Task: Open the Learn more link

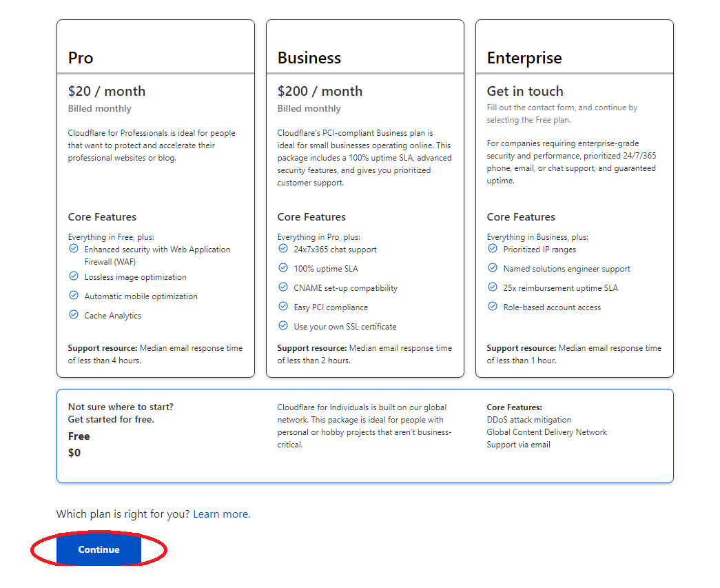Action: click(222, 514)
